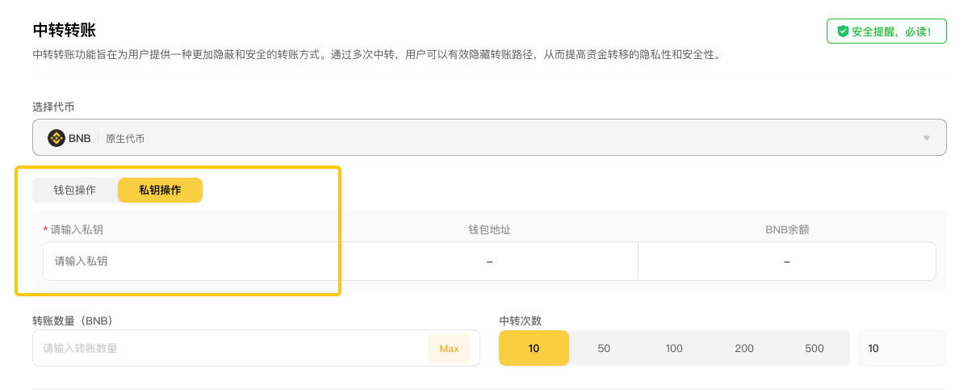The height and width of the screenshot is (390, 980).
Task: Click the custom relay count input box
Action: click(901, 349)
